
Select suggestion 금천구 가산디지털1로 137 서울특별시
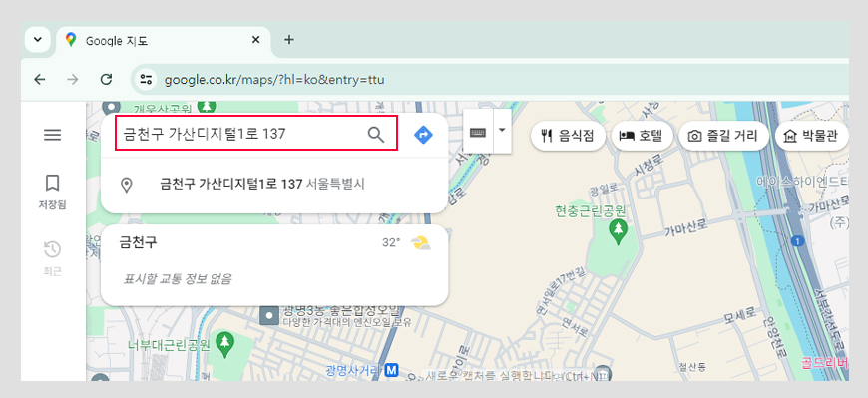tap(274, 185)
